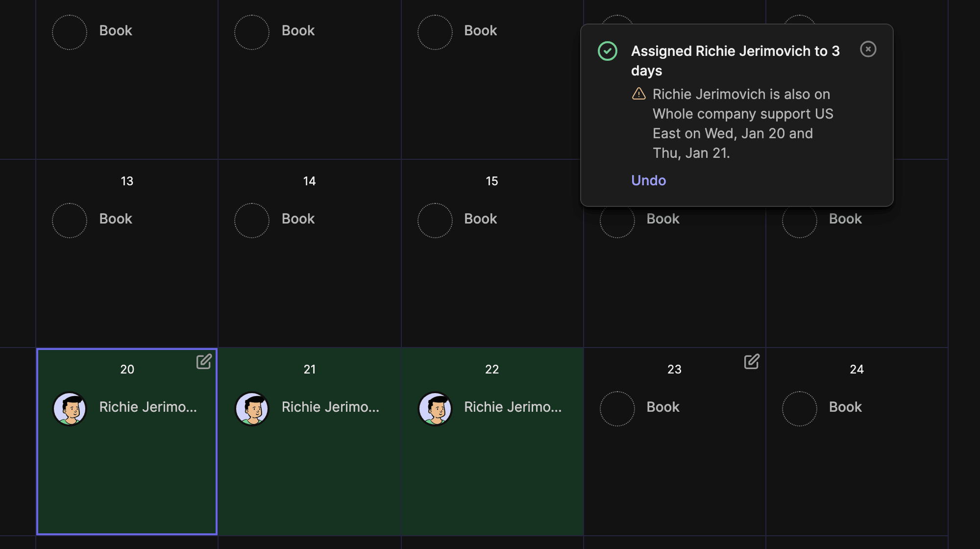Click Richie's avatar on day 20

70,408
